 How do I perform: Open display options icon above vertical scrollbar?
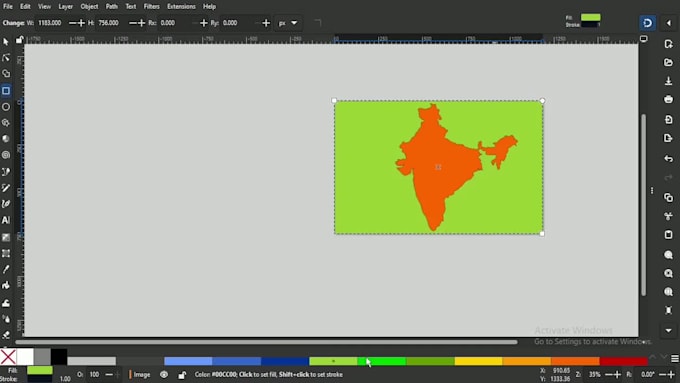pyautogui.click(x=644, y=39)
